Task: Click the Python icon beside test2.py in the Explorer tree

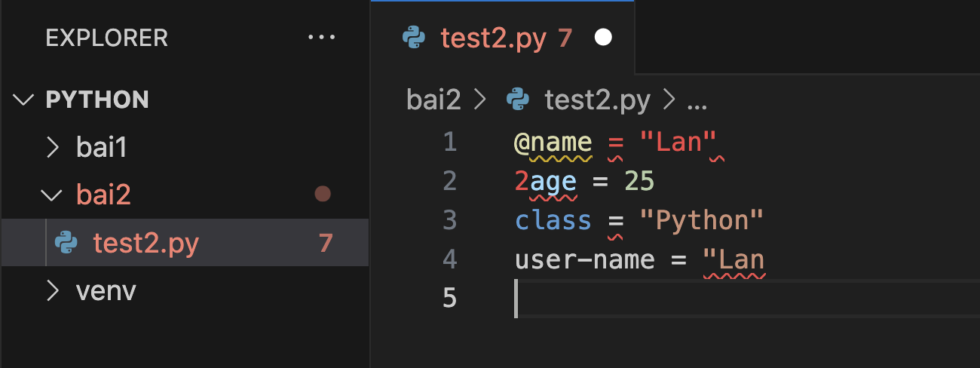Action: 67,243
